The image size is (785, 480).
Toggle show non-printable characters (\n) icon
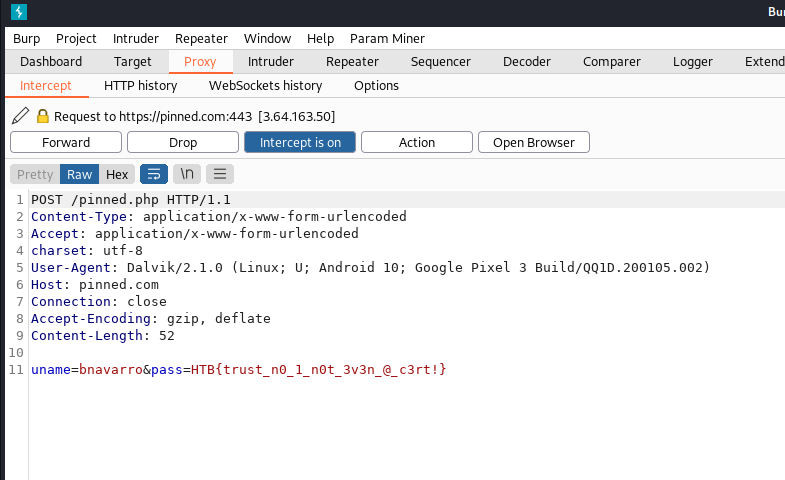click(x=187, y=174)
